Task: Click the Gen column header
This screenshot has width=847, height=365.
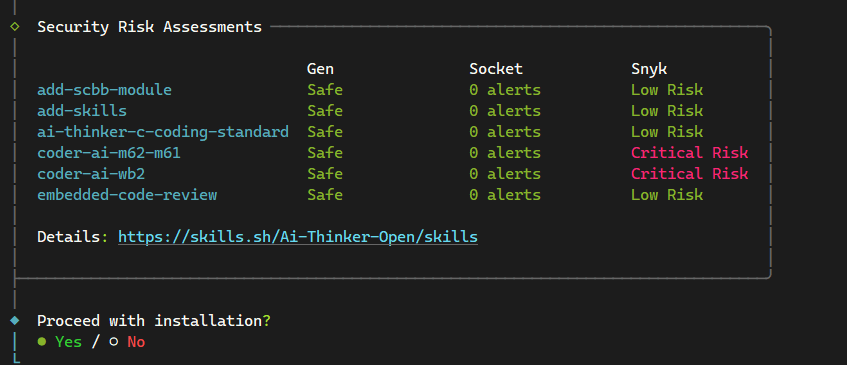Action: point(320,69)
